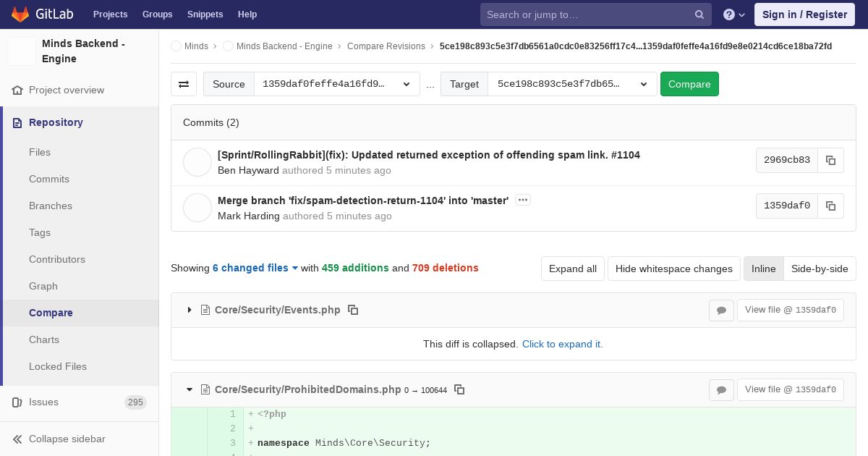Expand the Events.php diff caret
The height and width of the screenshot is (456, 868).
tap(190, 310)
